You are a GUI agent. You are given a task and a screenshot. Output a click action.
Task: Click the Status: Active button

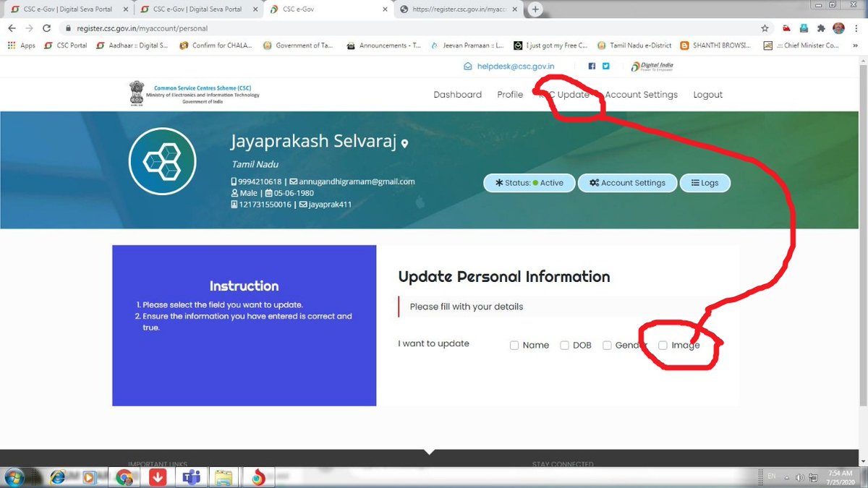coord(529,183)
